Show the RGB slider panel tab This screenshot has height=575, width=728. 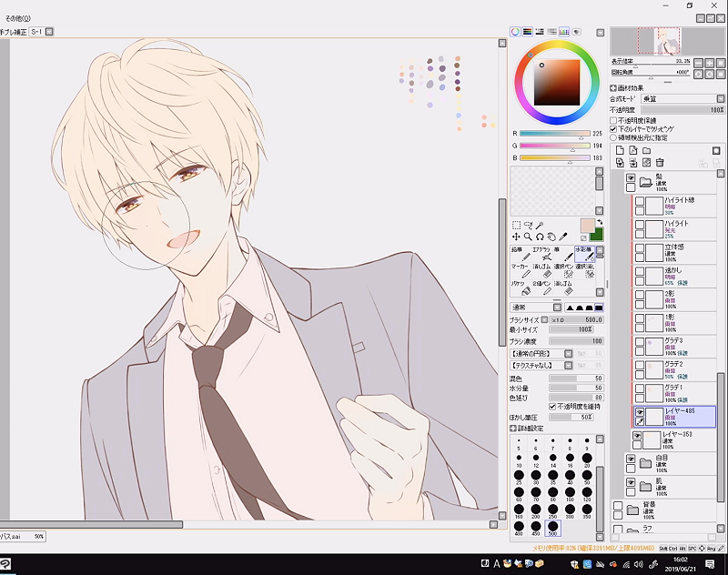click(x=528, y=32)
